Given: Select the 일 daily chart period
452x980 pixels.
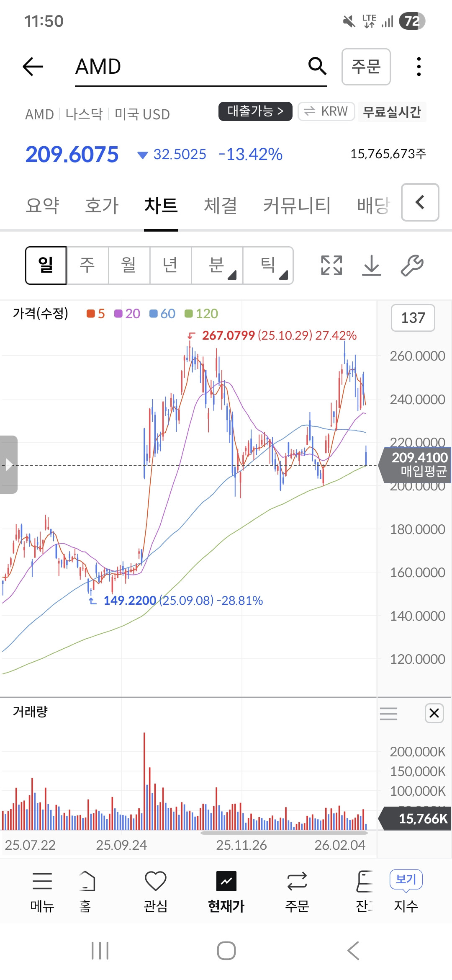Looking at the screenshot, I should click(46, 266).
